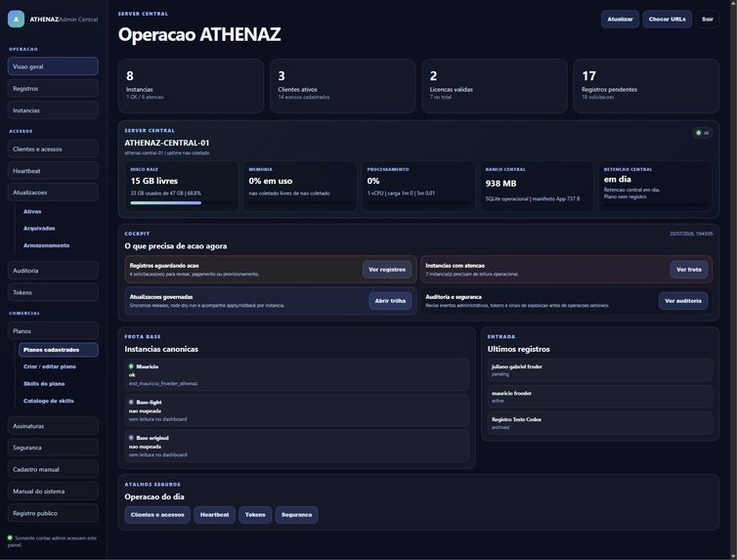Open the juliano gabriel froder registro
This screenshot has width=737, height=560.
tap(600, 369)
